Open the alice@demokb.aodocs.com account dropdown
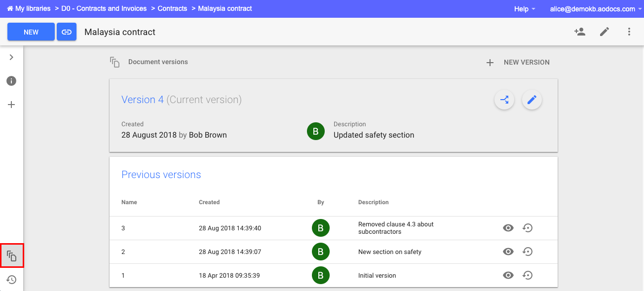The image size is (644, 291). click(596, 9)
